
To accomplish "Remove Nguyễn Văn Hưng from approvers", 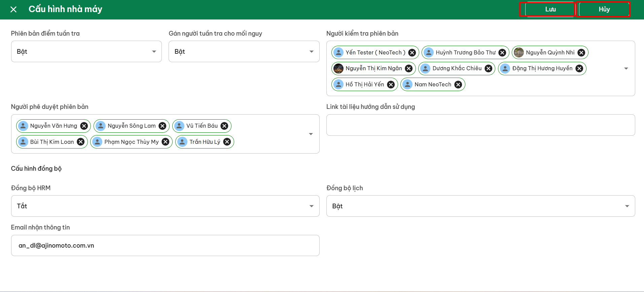I will click(x=84, y=126).
